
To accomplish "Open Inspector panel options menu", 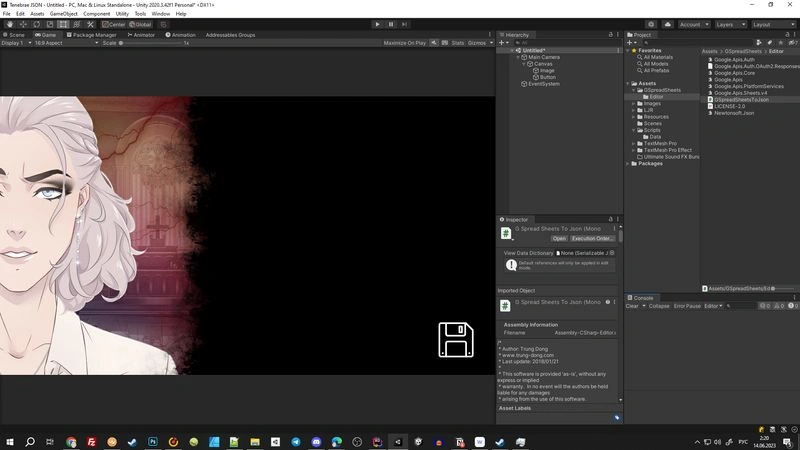I will click(617, 219).
